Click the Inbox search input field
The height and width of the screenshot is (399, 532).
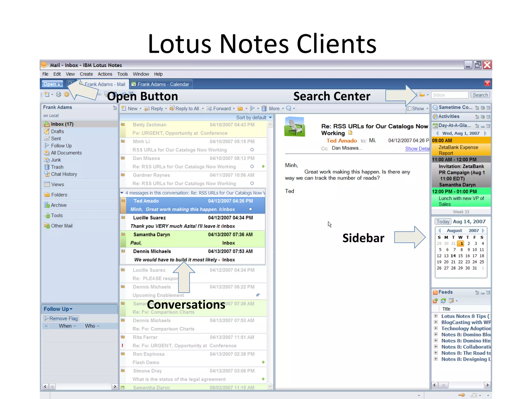point(449,95)
